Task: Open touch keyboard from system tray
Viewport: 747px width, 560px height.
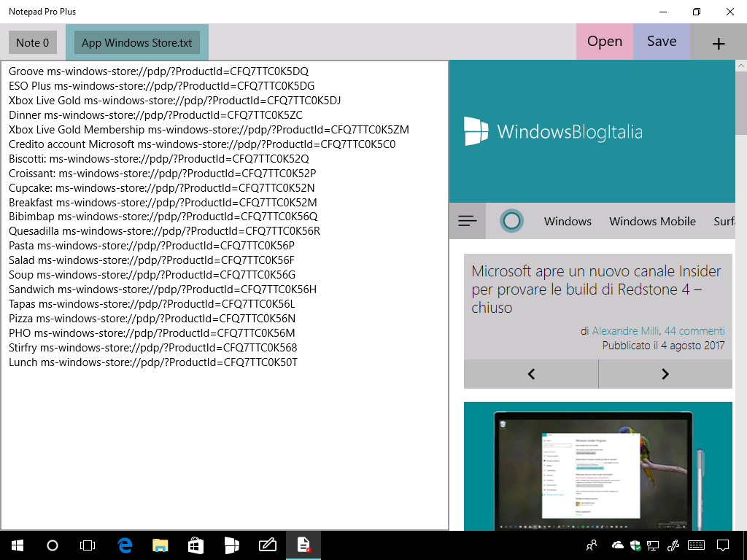Action: pos(697,545)
